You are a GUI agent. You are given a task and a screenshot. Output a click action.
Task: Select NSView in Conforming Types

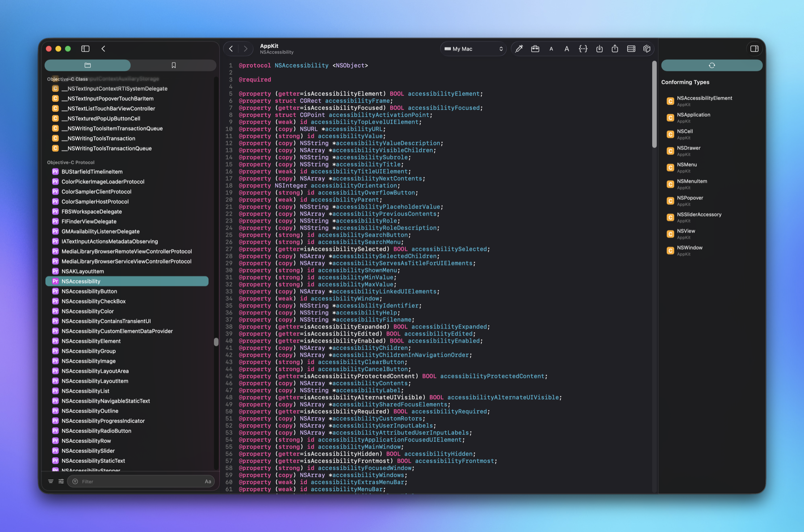tap(712, 234)
